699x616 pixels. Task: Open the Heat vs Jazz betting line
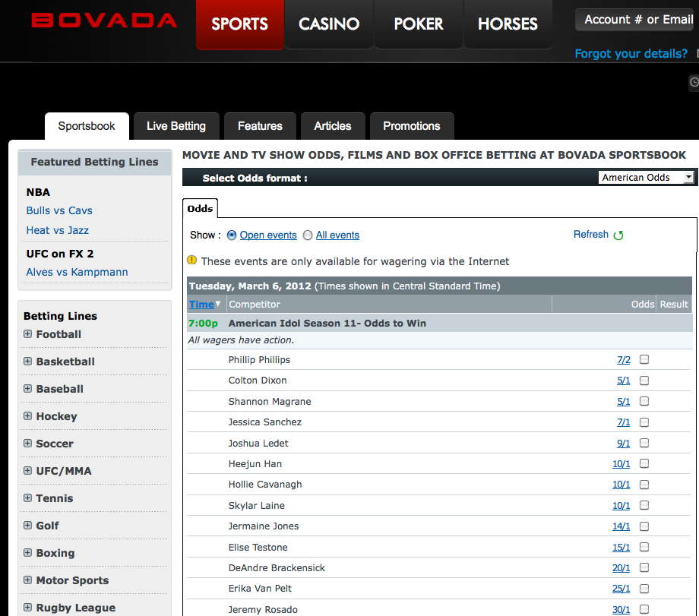(58, 230)
